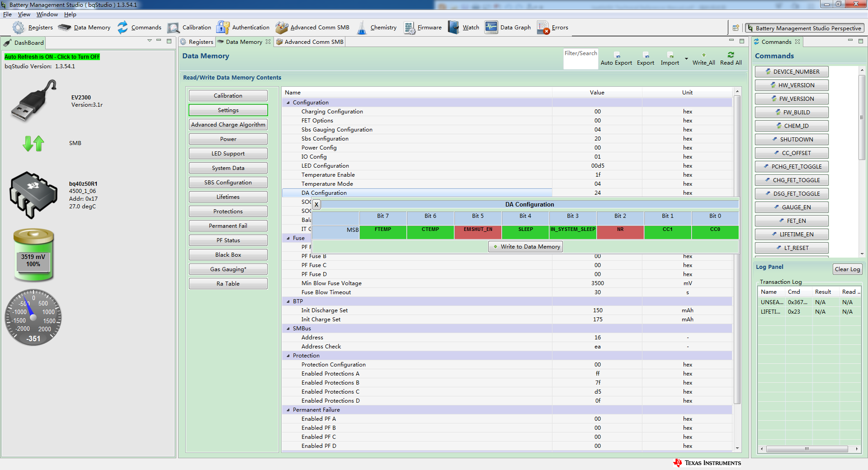The image size is (868, 470).
Task: Toggle the EMSHUT_EN bit
Action: click(x=478, y=232)
